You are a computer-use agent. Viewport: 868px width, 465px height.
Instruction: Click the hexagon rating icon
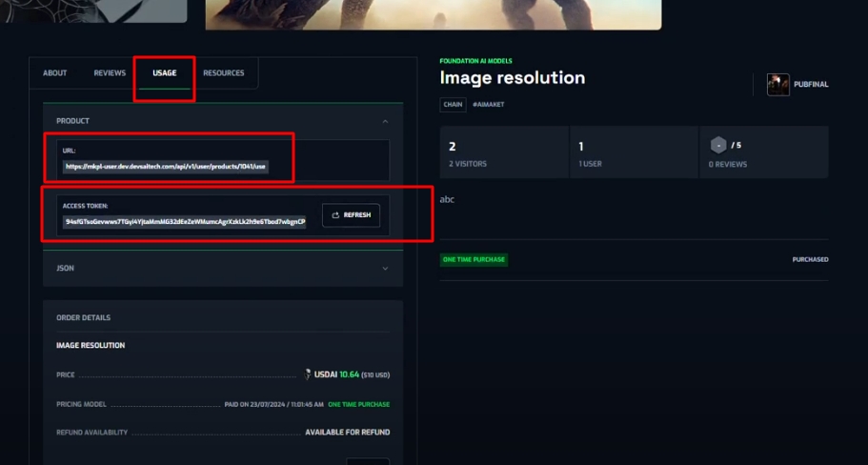point(718,145)
